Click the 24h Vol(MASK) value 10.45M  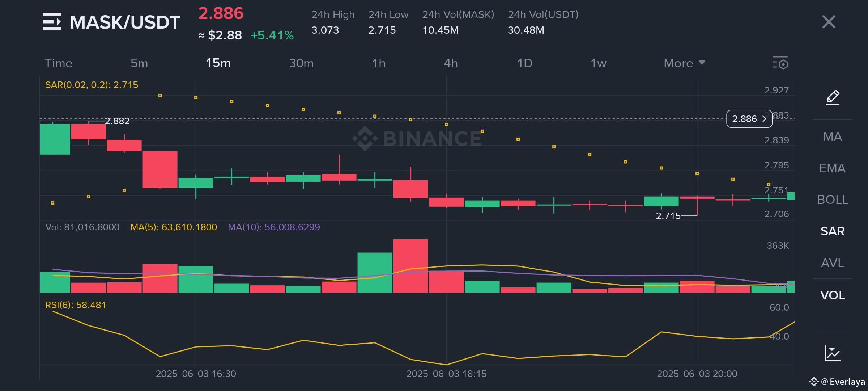tap(440, 30)
